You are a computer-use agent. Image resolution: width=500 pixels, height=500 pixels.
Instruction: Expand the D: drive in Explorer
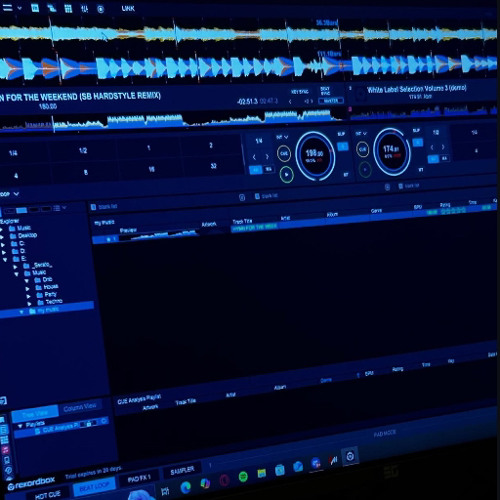coord(4,252)
